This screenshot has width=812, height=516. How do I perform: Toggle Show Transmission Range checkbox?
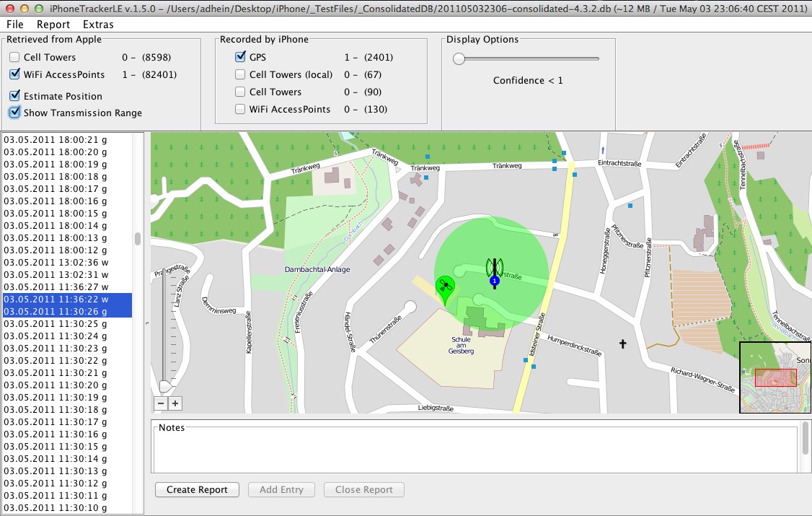tap(14, 113)
